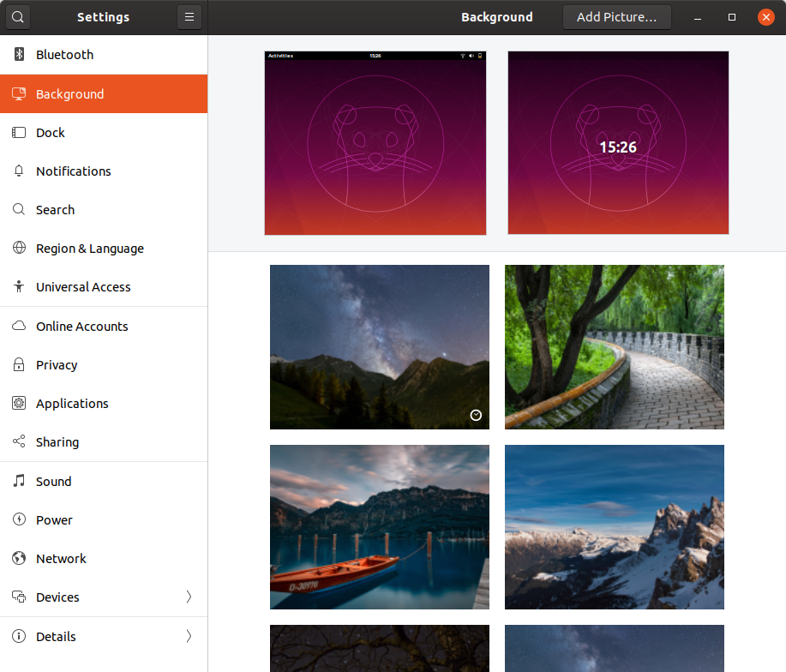Click the desktop background preview
Screen dimensions: 786x672
point(375,143)
